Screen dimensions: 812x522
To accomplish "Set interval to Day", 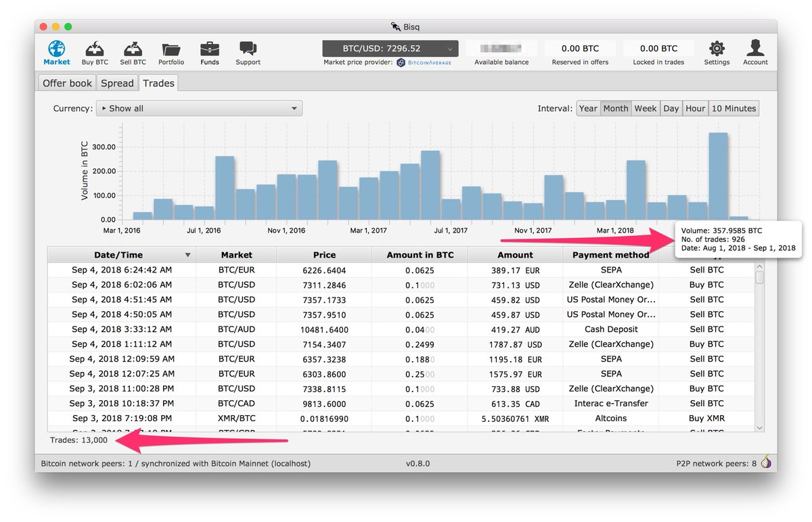I will pos(671,108).
